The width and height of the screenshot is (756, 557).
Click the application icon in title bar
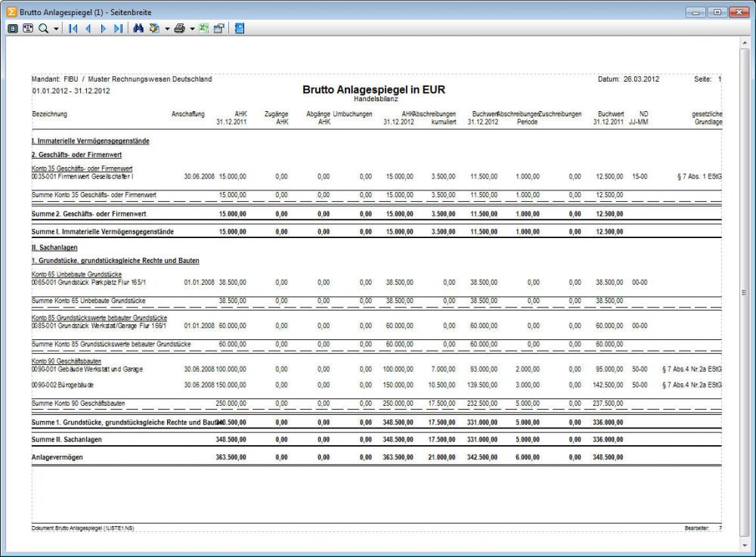coord(11,11)
